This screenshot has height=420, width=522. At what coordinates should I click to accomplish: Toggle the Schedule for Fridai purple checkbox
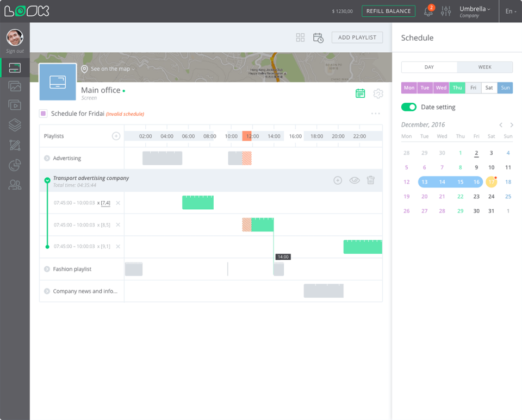43,114
